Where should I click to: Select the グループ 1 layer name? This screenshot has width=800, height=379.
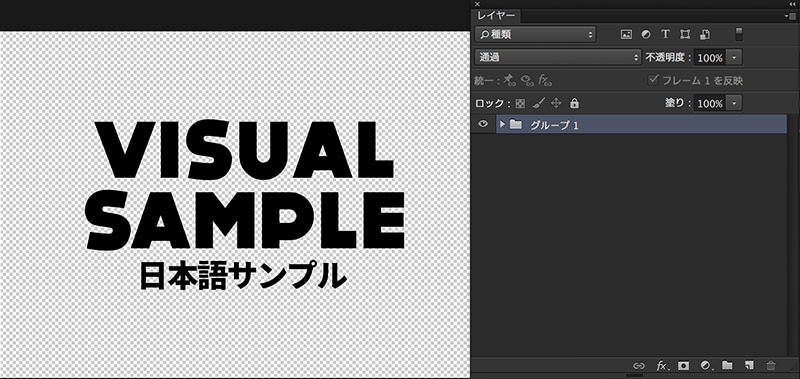[x=555, y=125]
